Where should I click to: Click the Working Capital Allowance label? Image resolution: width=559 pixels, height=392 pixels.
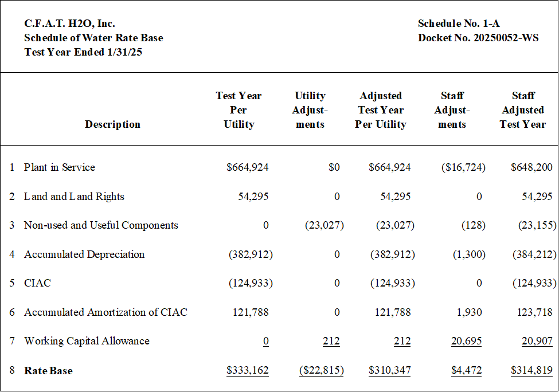pos(87,341)
